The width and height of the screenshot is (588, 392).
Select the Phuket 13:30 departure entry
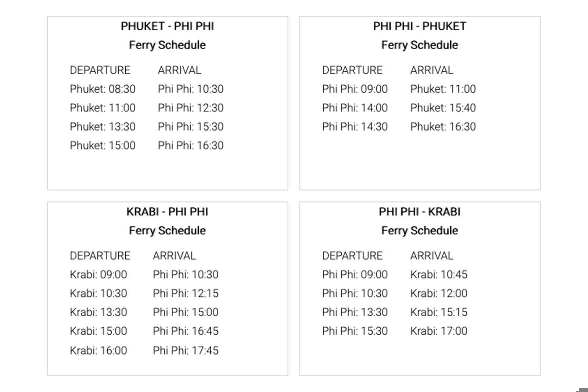tap(103, 126)
